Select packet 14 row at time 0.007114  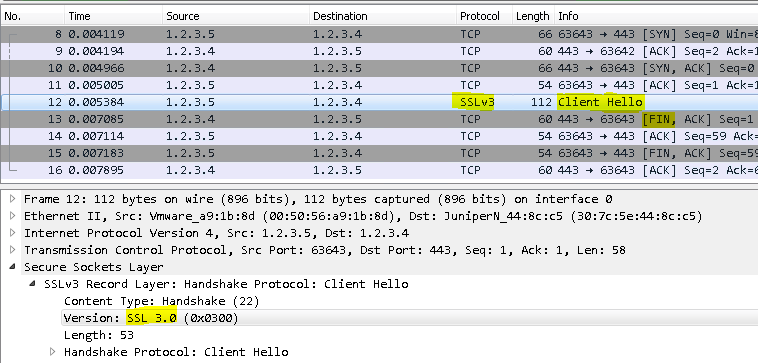tap(379, 136)
